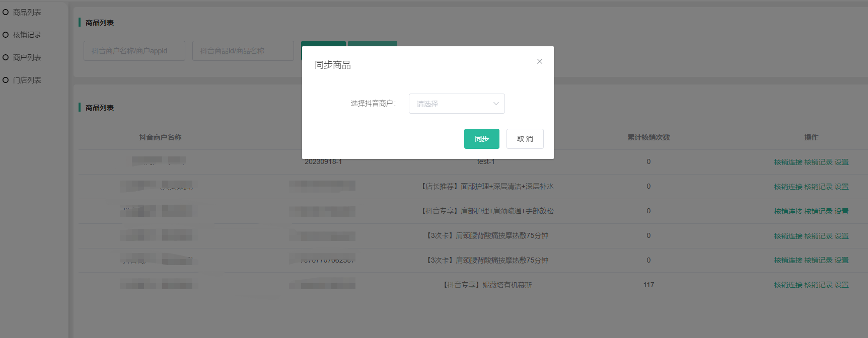Focus the 抖音商户名称/商户appid search field

click(x=134, y=51)
